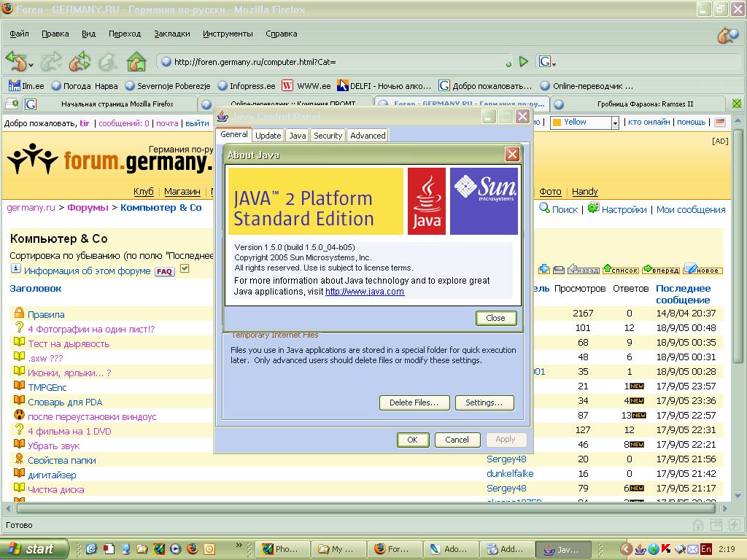
Task: Click the 'список' navigation icon
Action: [620, 270]
